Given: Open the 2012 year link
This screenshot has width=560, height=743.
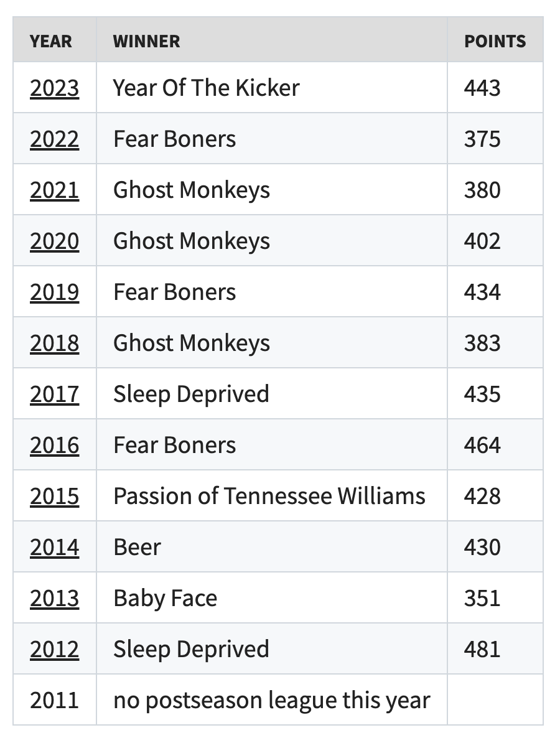Looking at the screenshot, I should coord(55,649).
